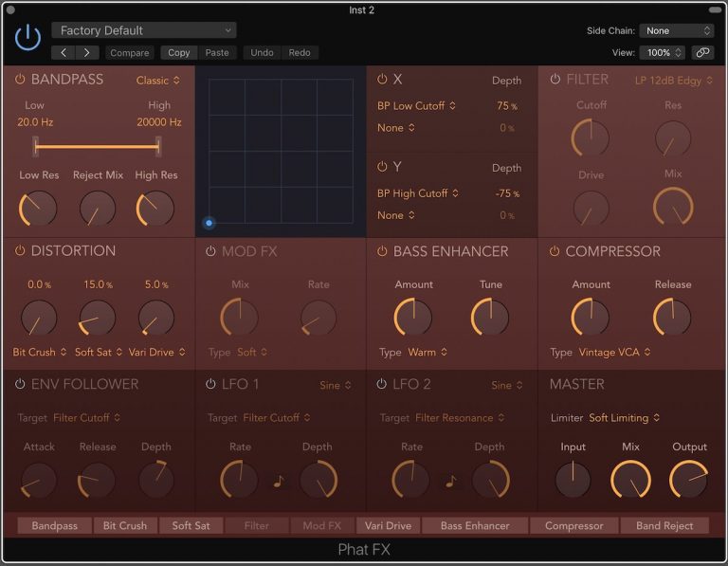Image resolution: width=728 pixels, height=566 pixels.
Task: Click the Filter Cutoff knob
Action: [591, 137]
